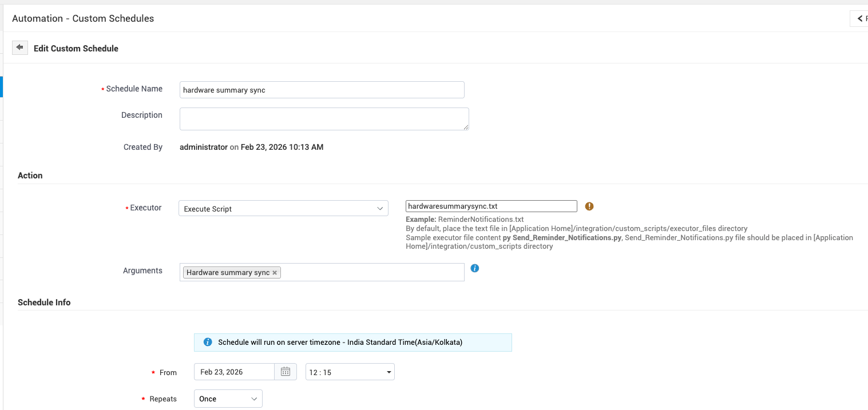
Task: Expand the Repeats dropdown set to Once
Action: [x=228, y=399]
